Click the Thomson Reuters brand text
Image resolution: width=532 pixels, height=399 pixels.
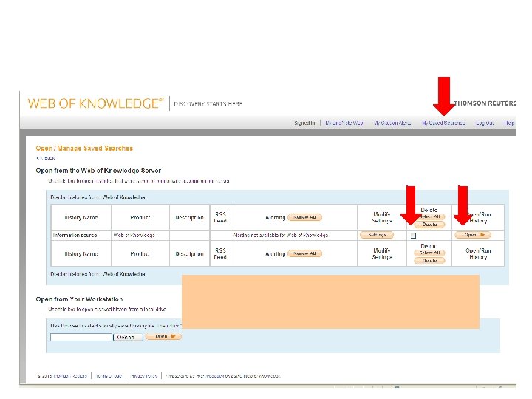485,103
